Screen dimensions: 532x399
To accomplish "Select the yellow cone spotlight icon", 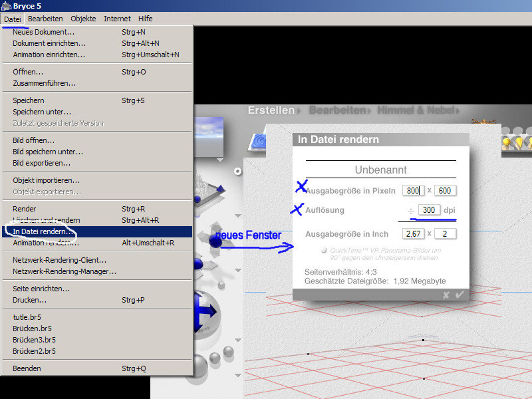I will click(519, 143).
